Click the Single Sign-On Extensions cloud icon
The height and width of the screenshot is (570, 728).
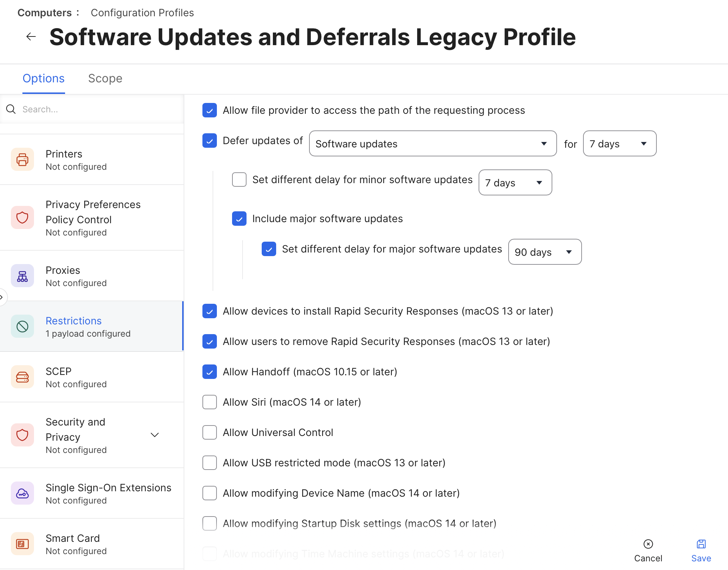pyautogui.click(x=22, y=493)
